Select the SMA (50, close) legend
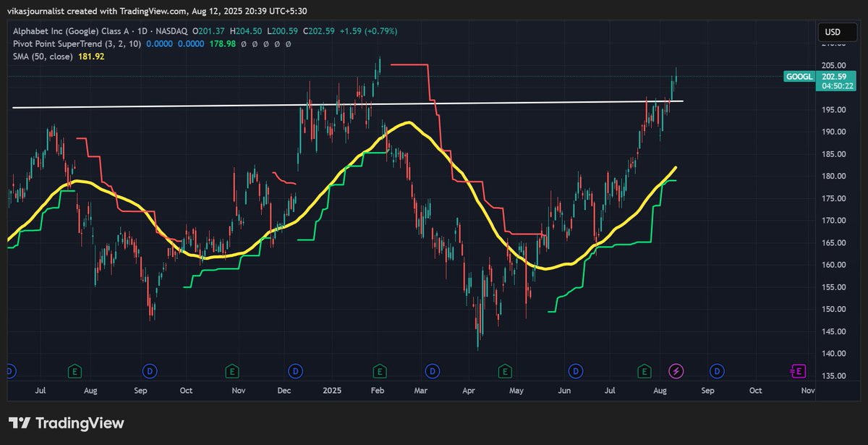 tap(43, 56)
